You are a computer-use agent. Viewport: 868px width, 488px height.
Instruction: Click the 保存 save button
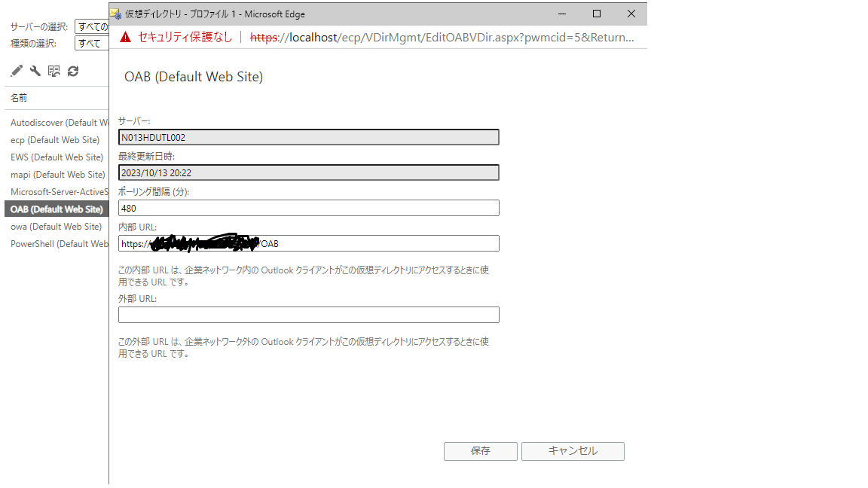481,451
